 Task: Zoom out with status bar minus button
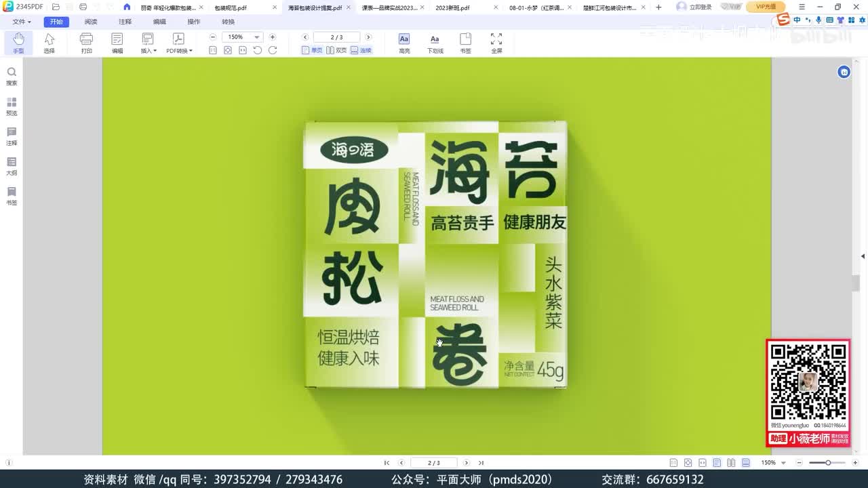tap(800, 463)
